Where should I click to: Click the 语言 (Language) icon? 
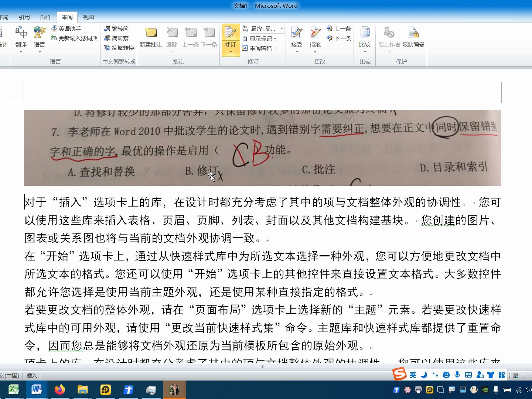[40, 33]
